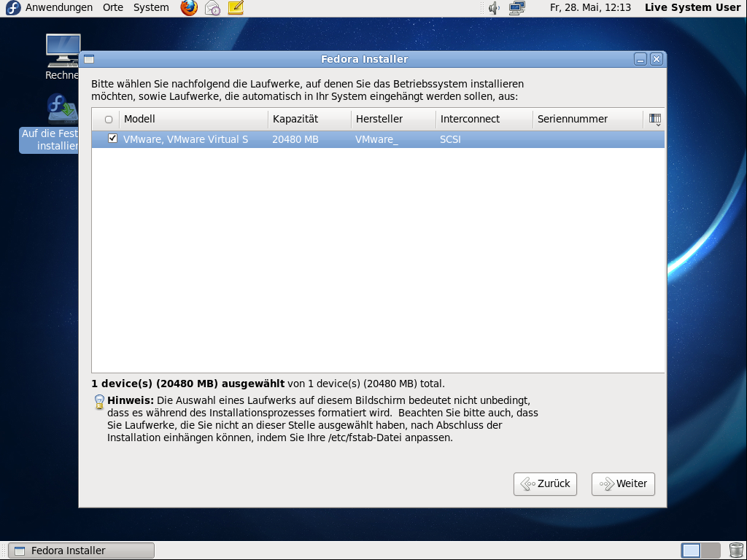
Task: Sort by the Interconnect column header
Action: click(x=484, y=119)
